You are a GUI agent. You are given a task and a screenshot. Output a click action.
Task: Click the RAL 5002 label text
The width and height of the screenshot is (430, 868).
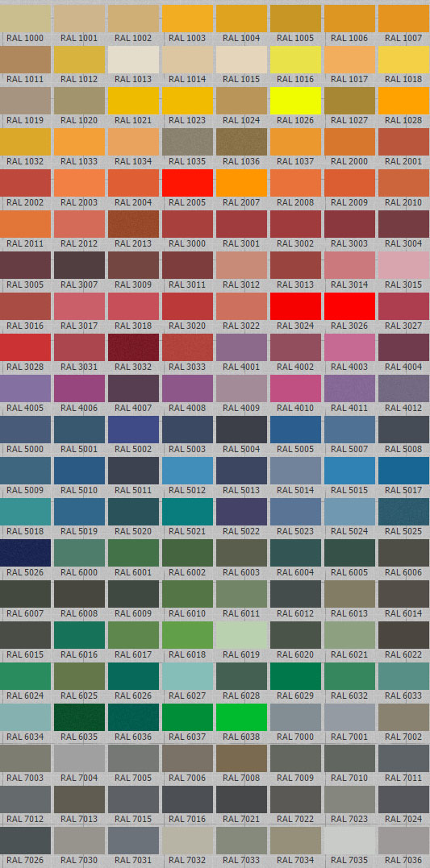pyautogui.click(x=133, y=449)
